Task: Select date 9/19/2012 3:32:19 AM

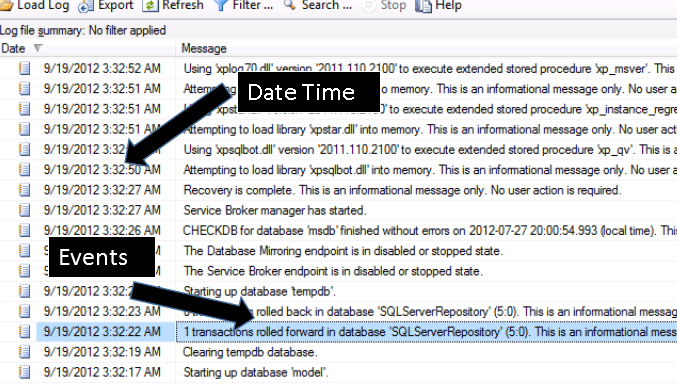Action: pyautogui.click(x=102, y=352)
